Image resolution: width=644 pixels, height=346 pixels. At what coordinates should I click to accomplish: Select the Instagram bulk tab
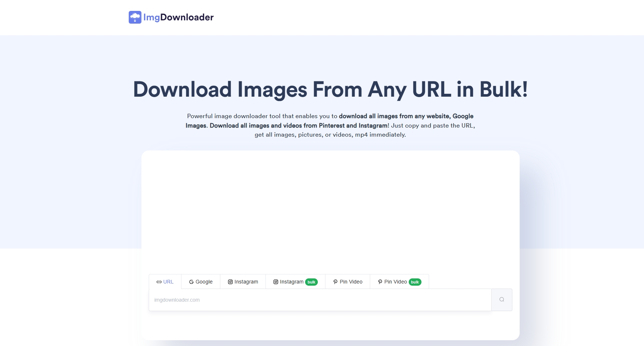pyautogui.click(x=295, y=282)
